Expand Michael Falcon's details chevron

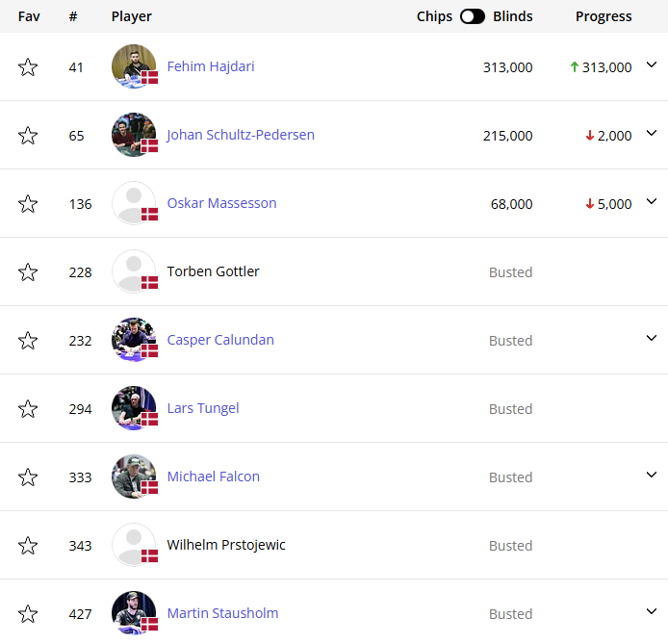(x=652, y=475)
